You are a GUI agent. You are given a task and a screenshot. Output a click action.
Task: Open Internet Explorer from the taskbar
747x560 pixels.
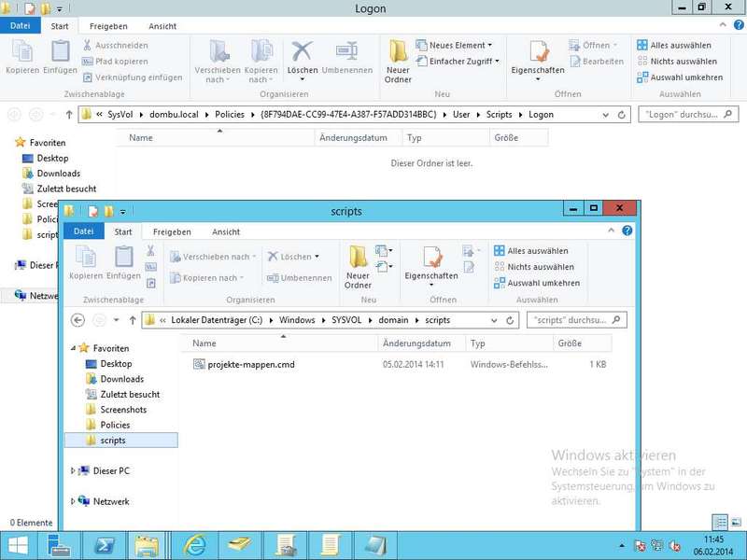[195, 544]
